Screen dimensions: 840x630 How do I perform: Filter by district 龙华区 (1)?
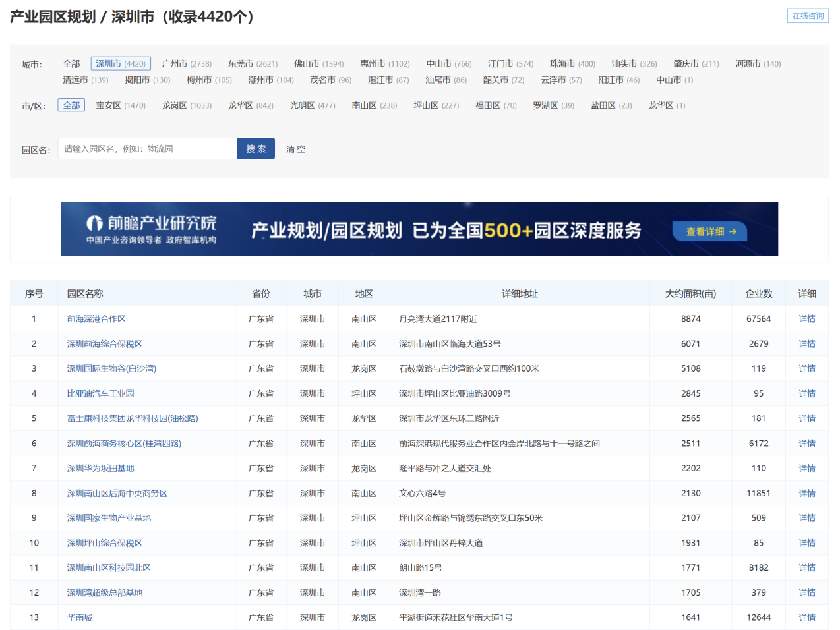(667, 105)
